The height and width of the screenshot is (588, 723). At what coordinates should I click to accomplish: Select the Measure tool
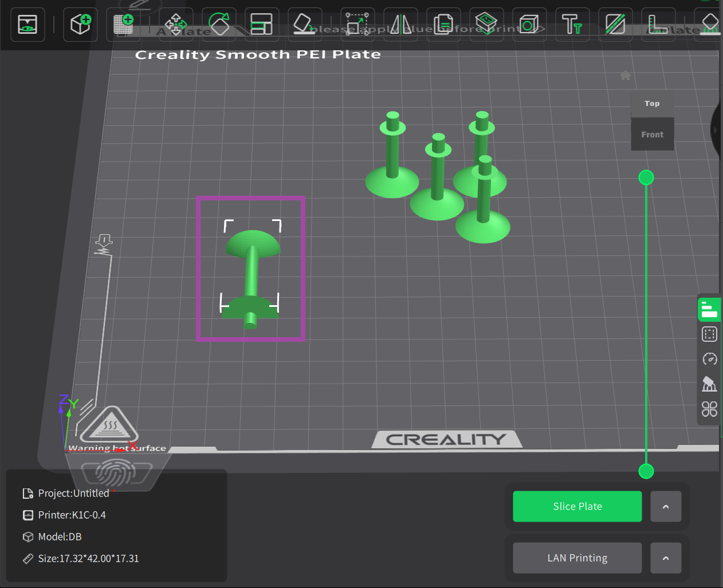(658, 25)
